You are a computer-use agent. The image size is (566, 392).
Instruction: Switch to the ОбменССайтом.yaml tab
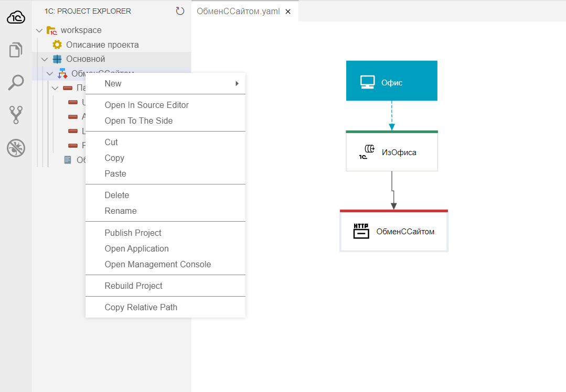(238, 12)
